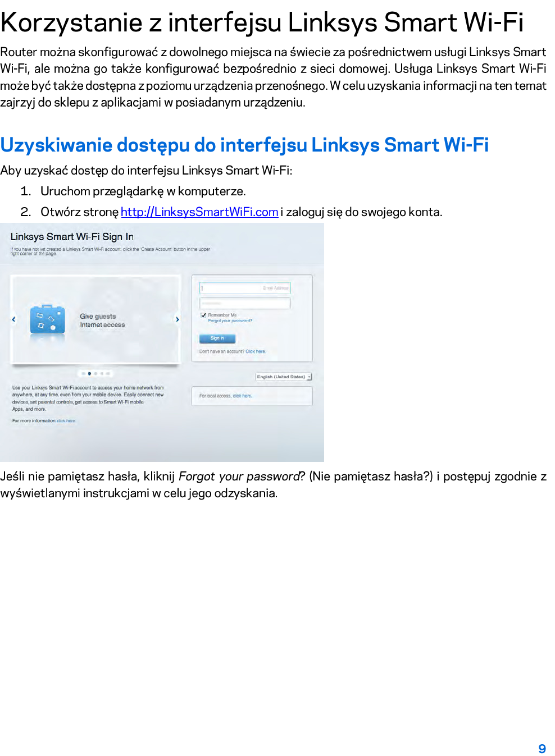
Task: Click the blue heading 'Uzyskiwanie dostępu do interfejsu'
Action: click(x=244, y=145)
